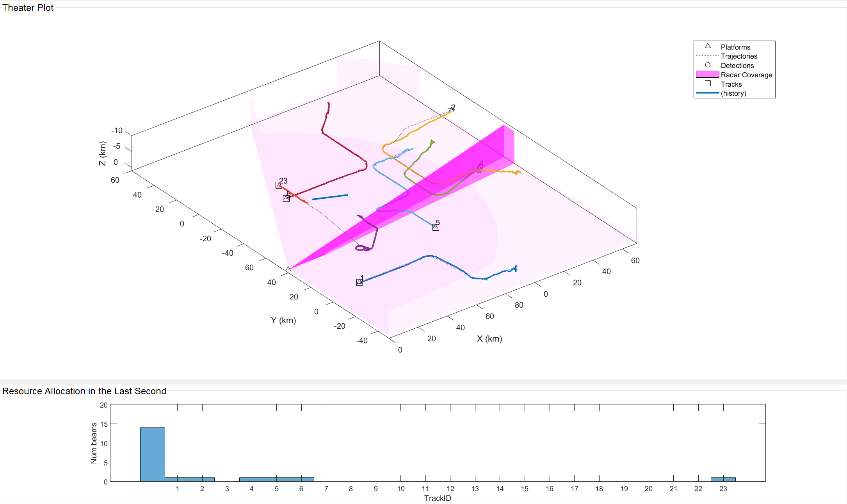Viewport: 847px width, 504px height.
Task: Click the Detections circle icon in legend
Action: pyautogui.click(x=707, y=65)
